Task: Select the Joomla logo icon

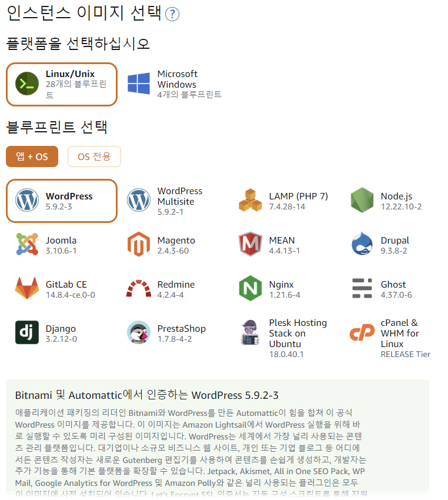Action: click(27, 244)
